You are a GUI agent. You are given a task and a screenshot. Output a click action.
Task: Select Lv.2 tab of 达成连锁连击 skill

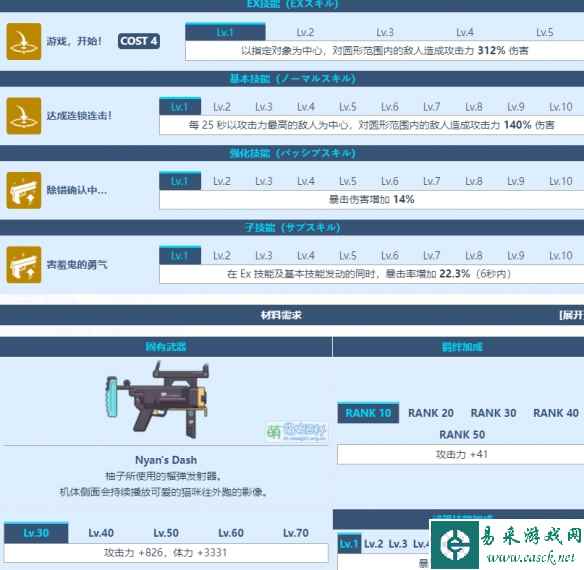(222, 107)
